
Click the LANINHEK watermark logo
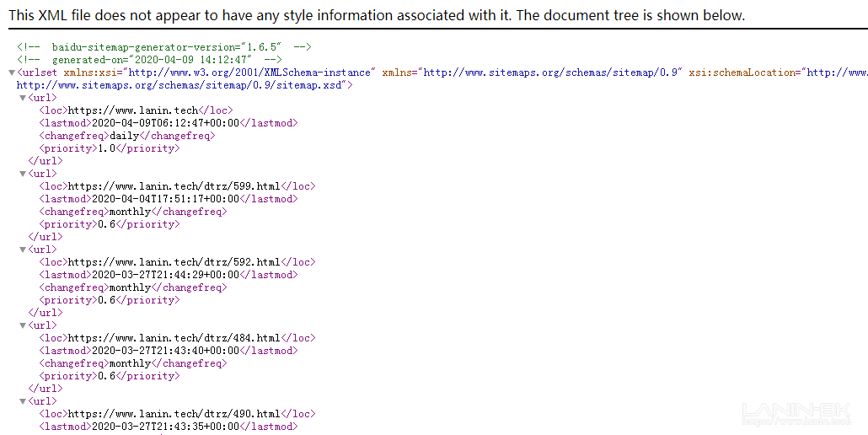click(798, 413)
